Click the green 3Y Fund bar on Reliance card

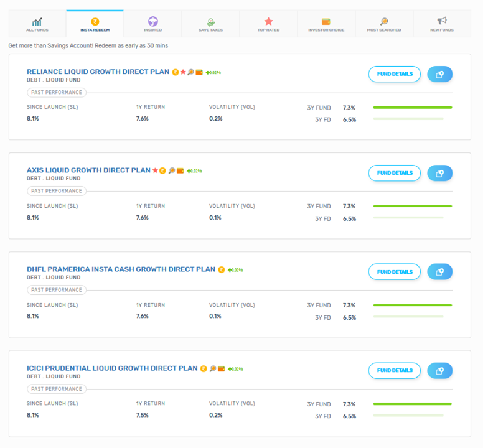point(413,108)
